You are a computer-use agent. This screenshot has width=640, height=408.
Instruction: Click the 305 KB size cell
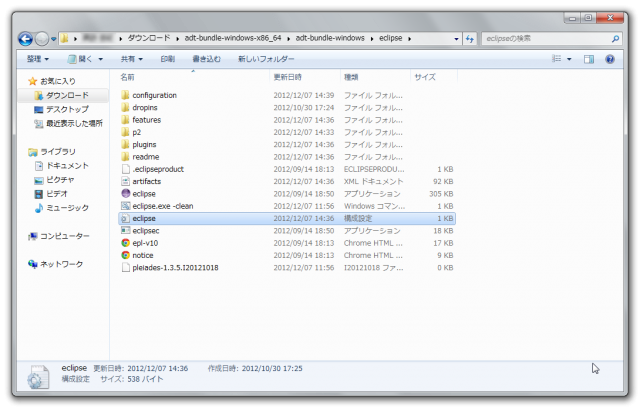tap(441, 194)
